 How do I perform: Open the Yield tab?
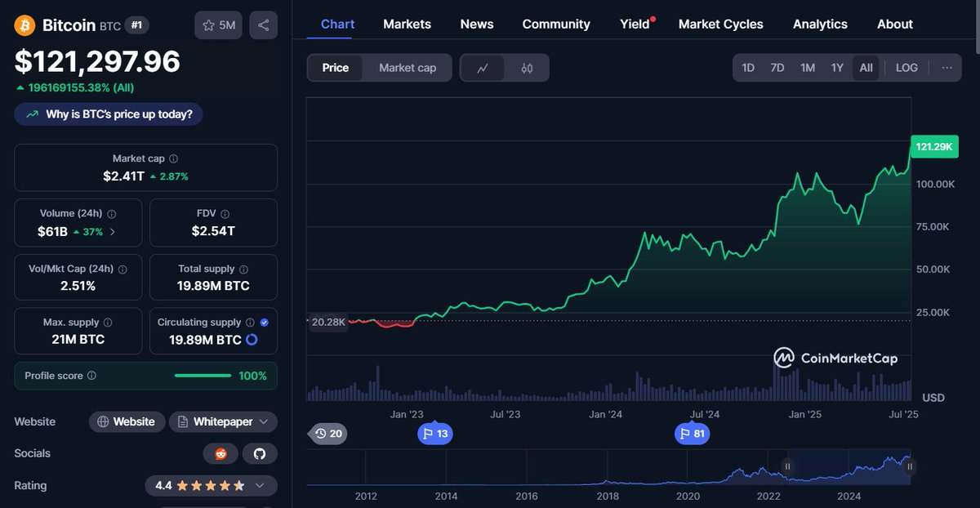[635, 25]
